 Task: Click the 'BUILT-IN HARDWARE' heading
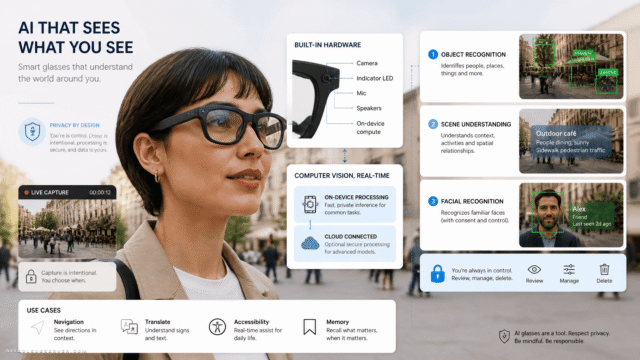coord(327,45)
